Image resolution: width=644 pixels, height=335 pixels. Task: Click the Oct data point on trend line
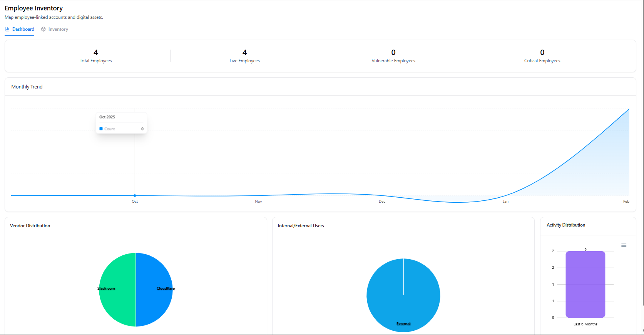click(135, 196)
